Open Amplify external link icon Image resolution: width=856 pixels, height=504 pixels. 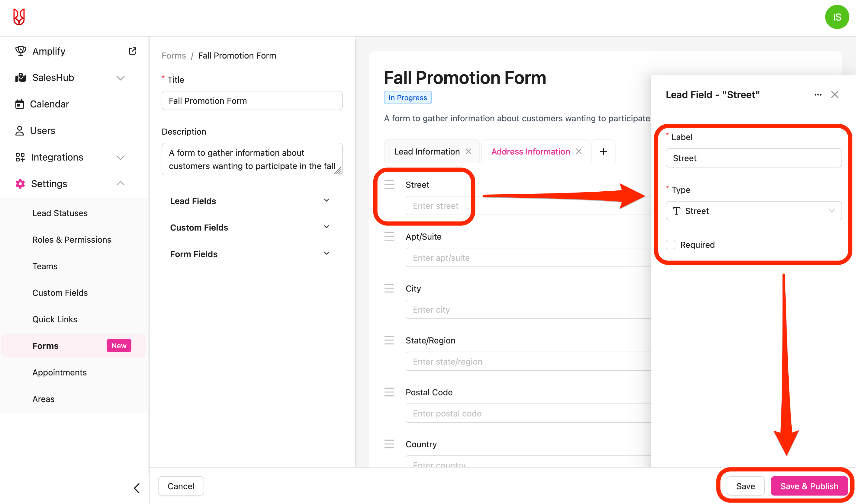click(x=133, y=51)
